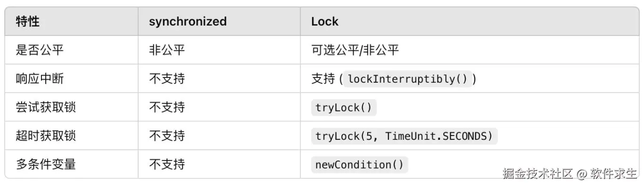This screenshot has width=644, height=187.
Task: Click the tryLock(5, TimeUnit.SECONDS) code snippet
Action: click(x=404, y=136)
